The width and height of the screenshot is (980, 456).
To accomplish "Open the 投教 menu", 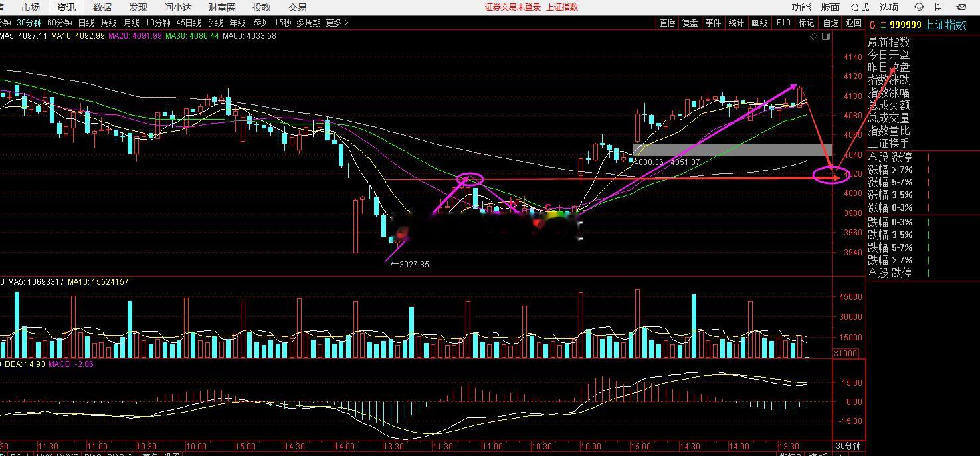I will tap(262, 7).
